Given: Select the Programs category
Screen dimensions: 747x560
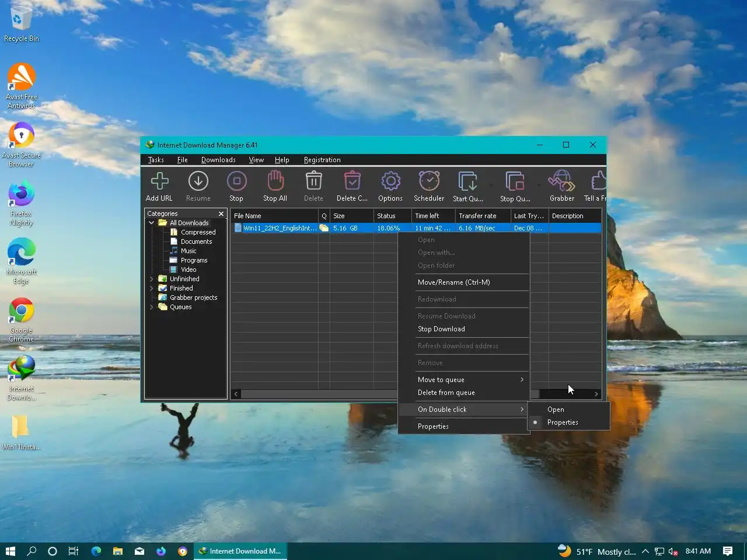Looking at the screenshot, I should 189,260.
